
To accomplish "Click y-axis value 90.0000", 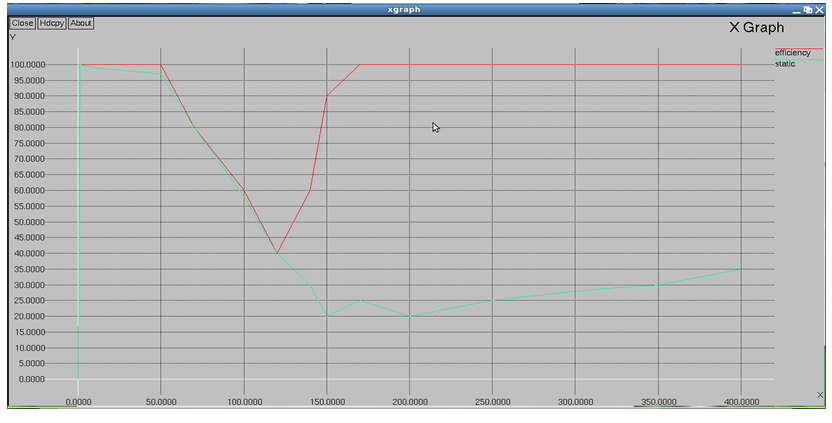I will [x=28, y=96].
